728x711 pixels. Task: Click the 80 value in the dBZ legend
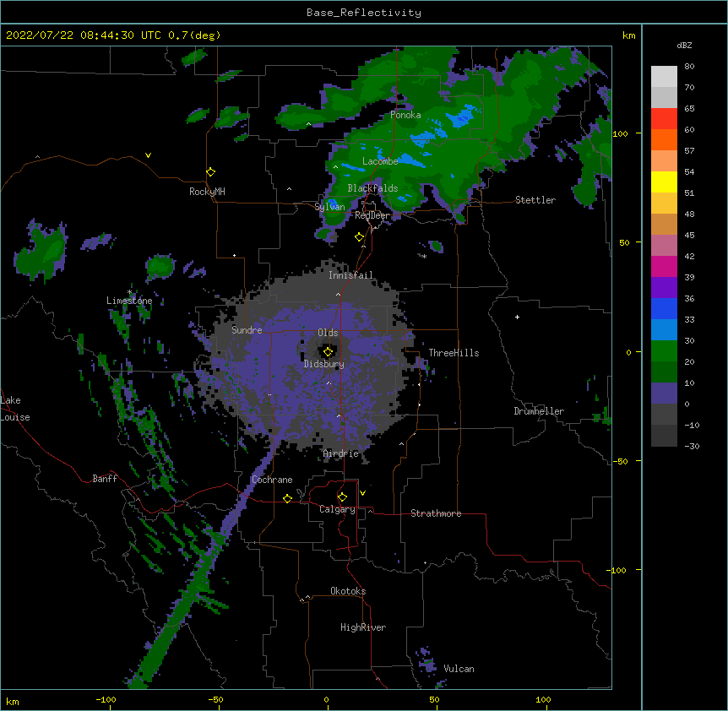(x=689, y=67)
